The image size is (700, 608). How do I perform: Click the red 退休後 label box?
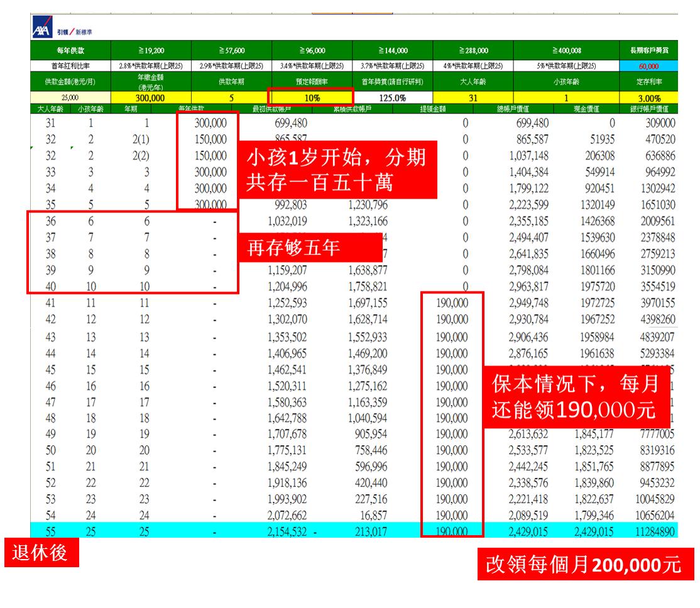41,553
